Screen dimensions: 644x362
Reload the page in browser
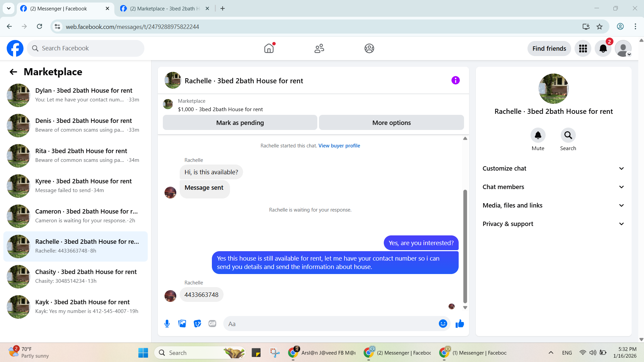(39, 27)
